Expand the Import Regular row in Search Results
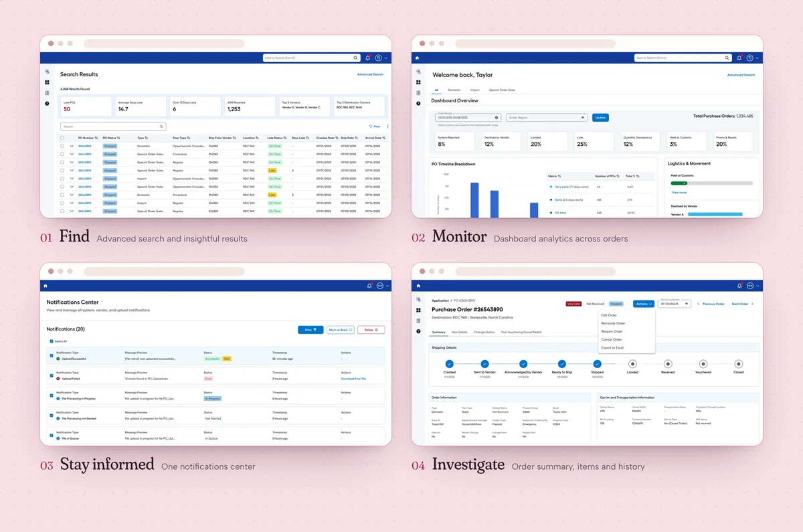803x532 pixels. click(72, 203)
